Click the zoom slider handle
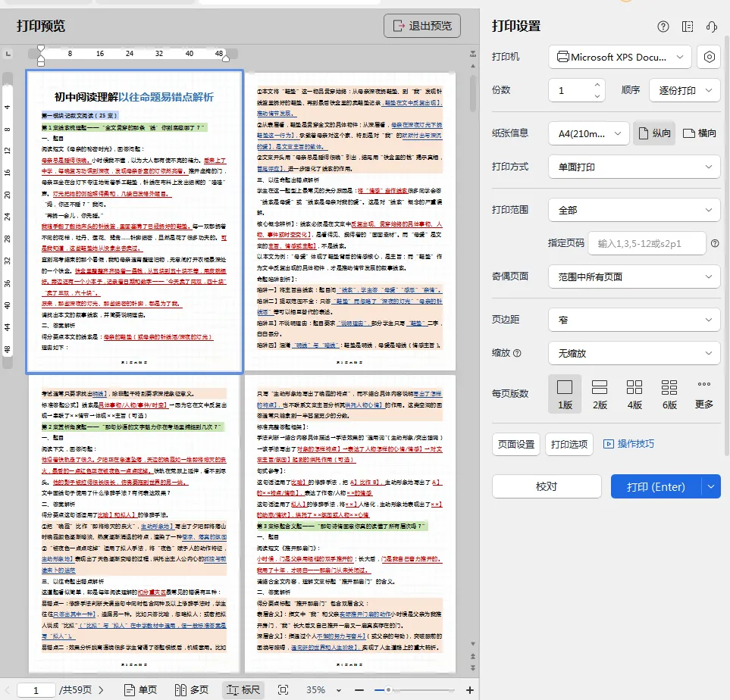This screenshot has width=730, height=700. coord(388,690)
